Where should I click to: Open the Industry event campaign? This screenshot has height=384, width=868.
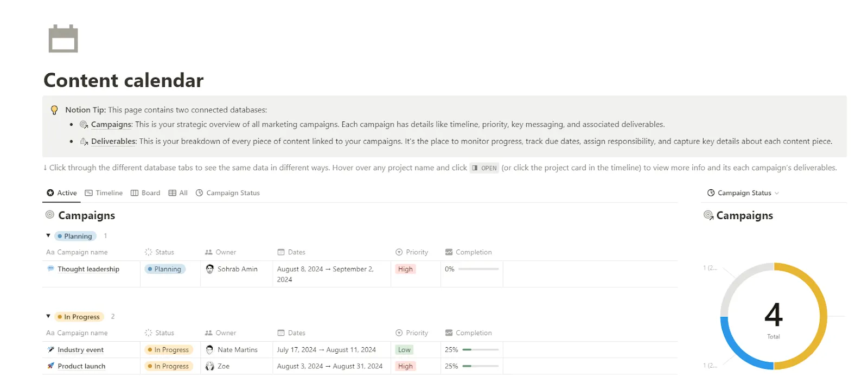coord(81,350)
